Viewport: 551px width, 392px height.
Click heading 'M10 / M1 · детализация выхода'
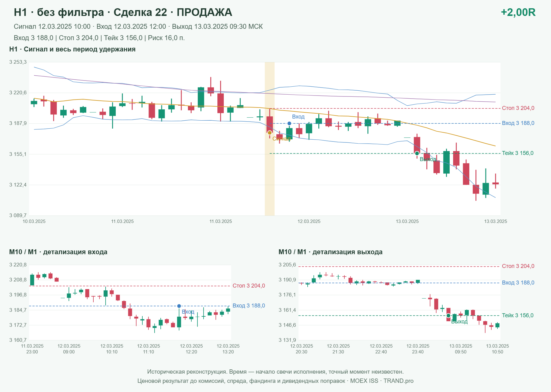(x=331, y=252)
